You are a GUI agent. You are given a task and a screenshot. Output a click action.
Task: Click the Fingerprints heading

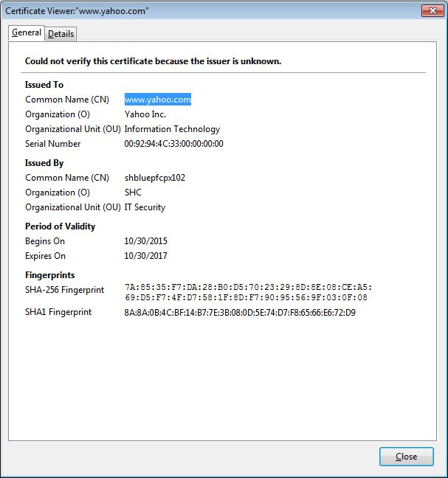(49, 275)
